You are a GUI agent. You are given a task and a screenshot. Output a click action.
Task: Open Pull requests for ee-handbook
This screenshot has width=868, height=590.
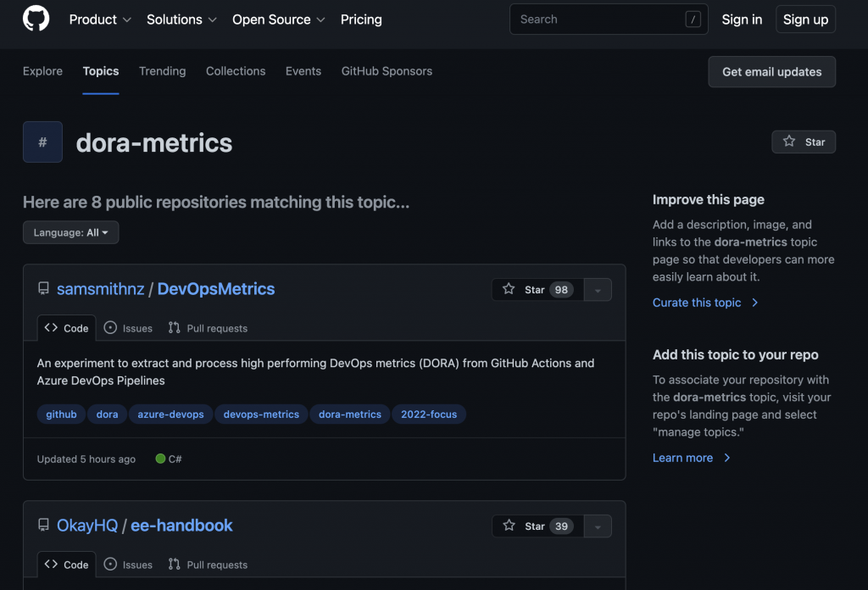point(208,565)
